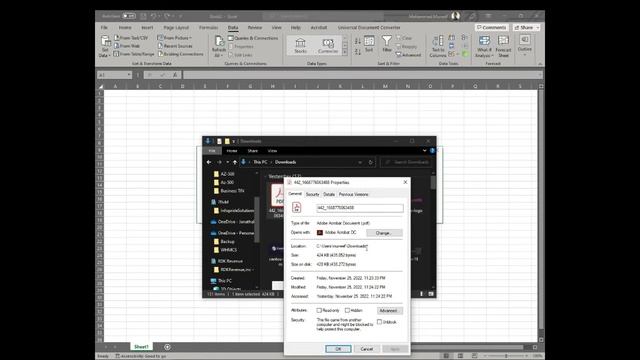Import data From Text/CSV in Excel

(131, 38)
